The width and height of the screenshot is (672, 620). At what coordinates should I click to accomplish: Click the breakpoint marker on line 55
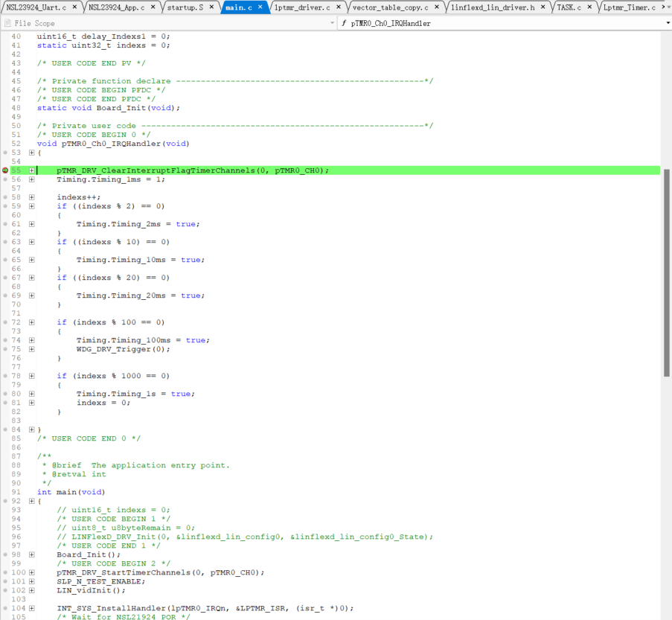[x=5, y=170]
